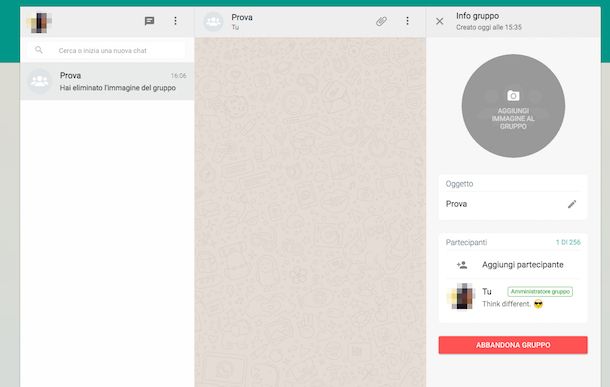Click your profile picture in the sidebar header
This screenshot has width=610, height=387.
(x=40, y=23)
